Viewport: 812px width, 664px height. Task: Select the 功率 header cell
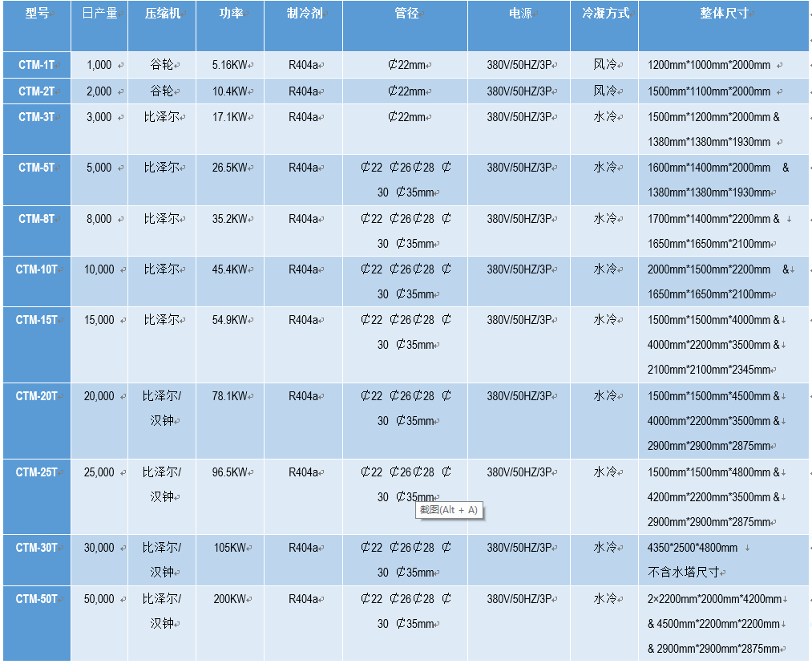coord(230,14)
